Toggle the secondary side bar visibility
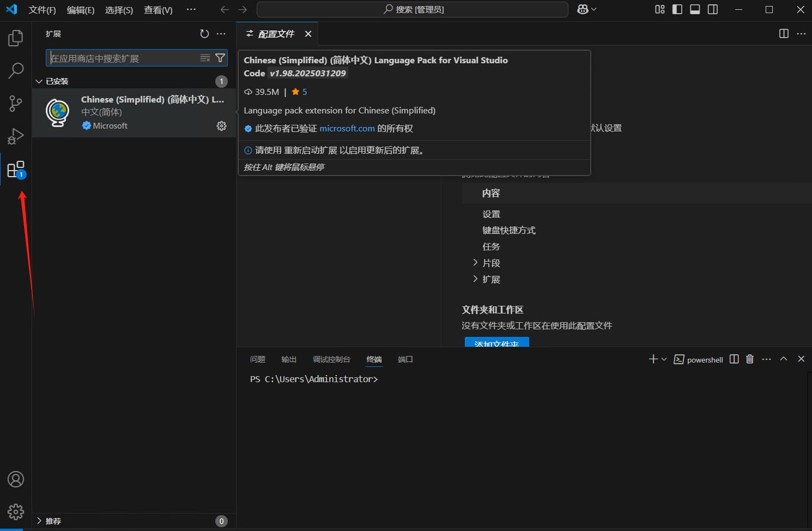Image resolution: width=812 pixels, height=531 pixels. tap(712, 9)
